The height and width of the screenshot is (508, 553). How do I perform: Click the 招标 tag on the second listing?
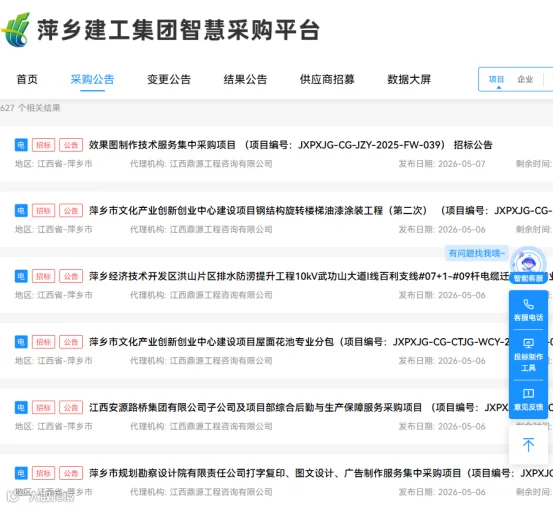tap(43, 211)
